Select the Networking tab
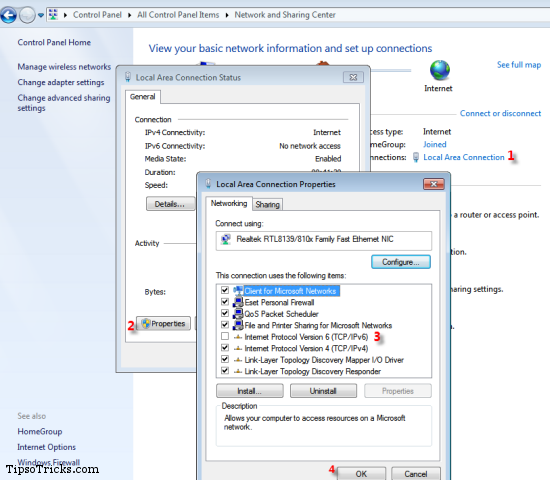Viewport: 550px width, 480px height. [229, 204]
